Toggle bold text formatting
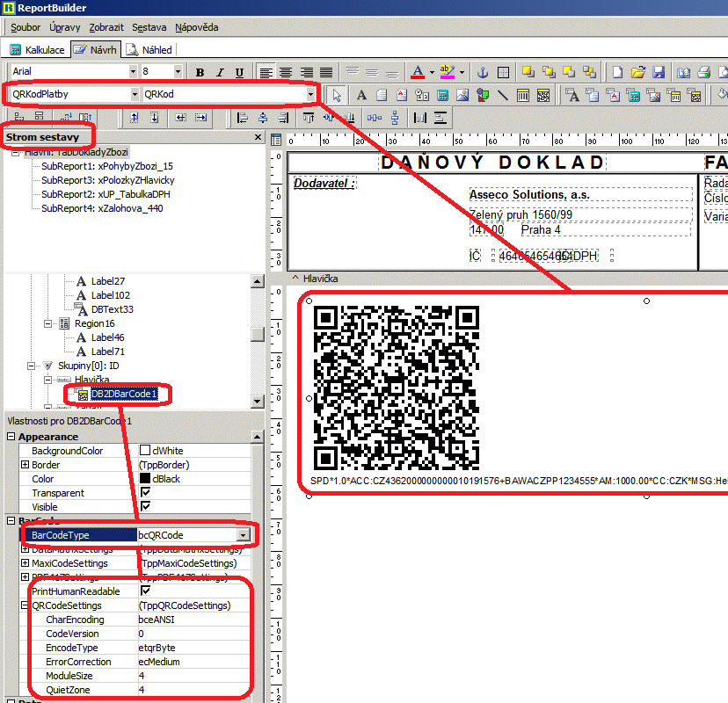Viewport: 728px width, 703px height. [x=200, y=72]
